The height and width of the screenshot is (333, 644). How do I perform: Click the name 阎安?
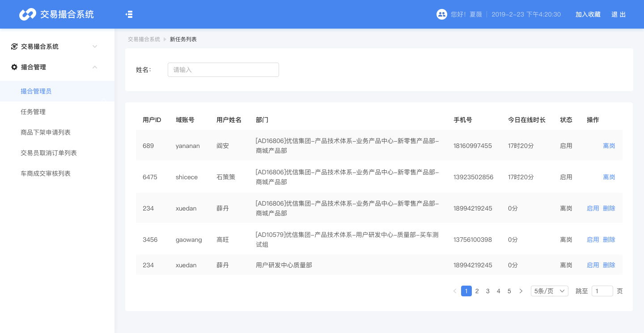pyautogui.click(x=223, y=146)
